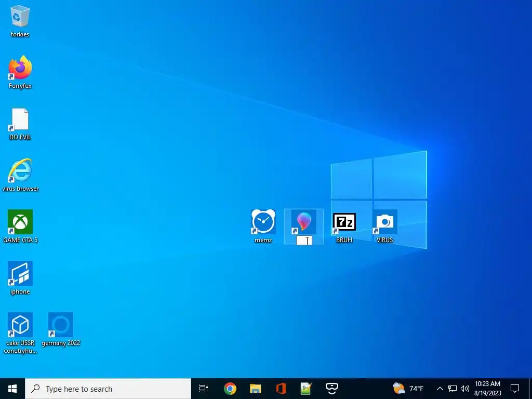The height and width of the screenshot is (399, 532).
Task: Launch Microsoft Office from the taskbar
Action: pos(281,389)
